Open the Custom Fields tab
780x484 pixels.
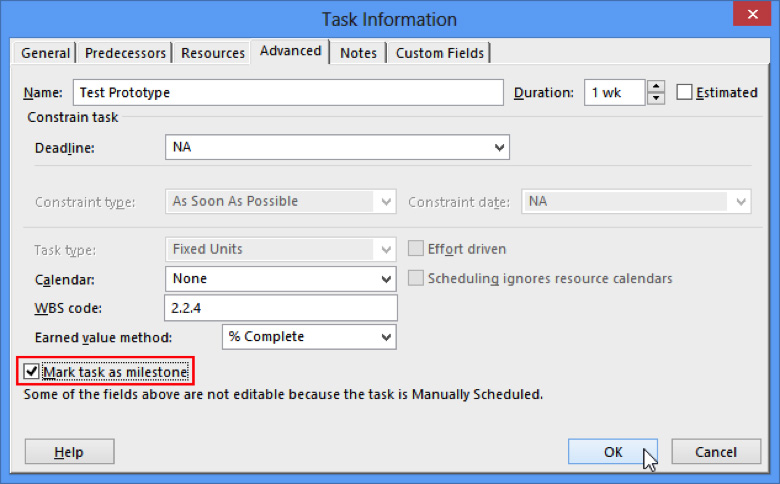click(439, 53)
